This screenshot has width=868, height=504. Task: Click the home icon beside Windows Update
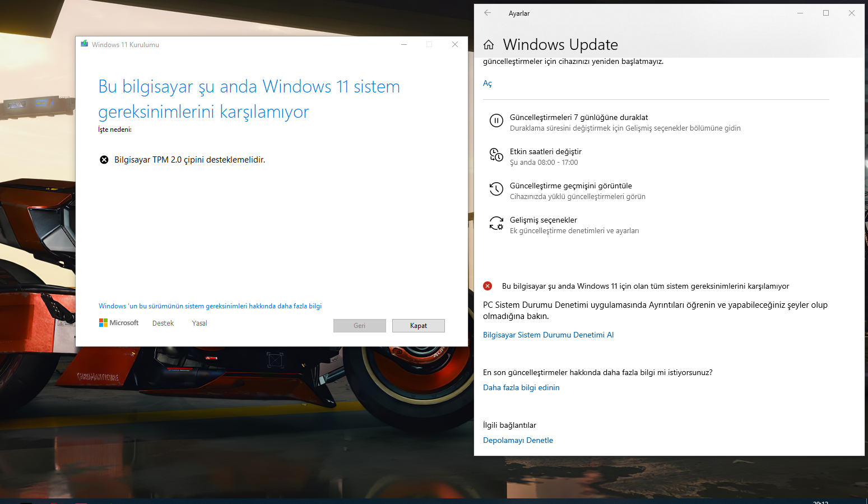point(489,45)
